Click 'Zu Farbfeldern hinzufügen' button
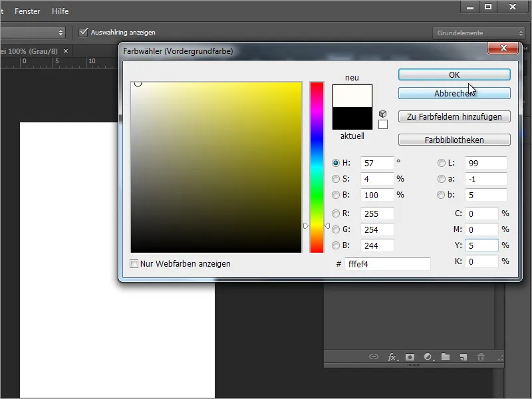This screenshot has width=532, height=399. point(454,116)
